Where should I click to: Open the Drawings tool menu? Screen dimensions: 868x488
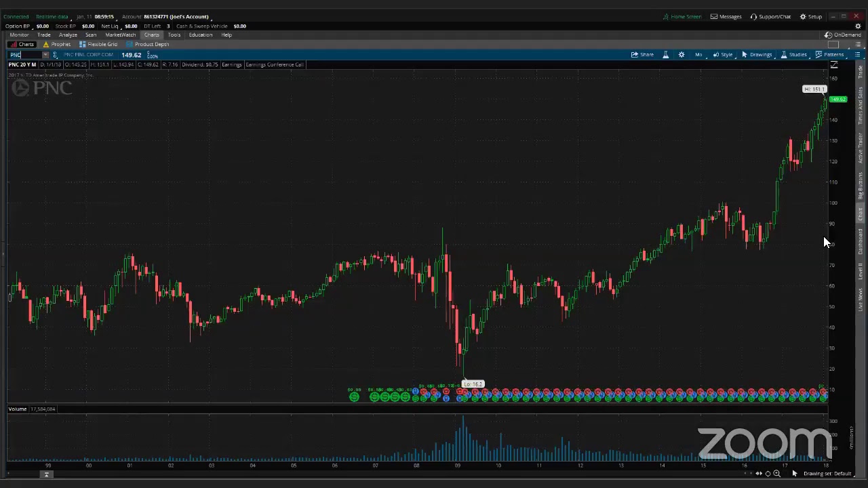tap(757, 54)
